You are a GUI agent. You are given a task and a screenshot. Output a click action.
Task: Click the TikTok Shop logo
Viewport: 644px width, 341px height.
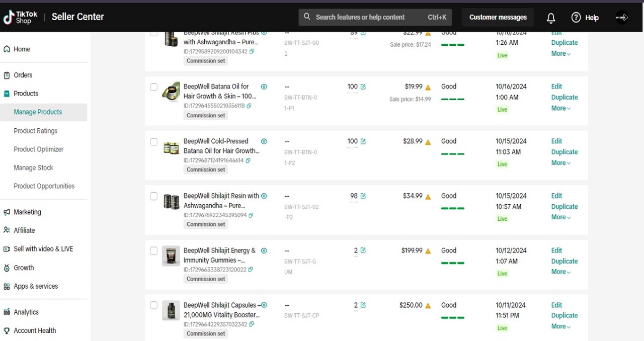point(21,17)
